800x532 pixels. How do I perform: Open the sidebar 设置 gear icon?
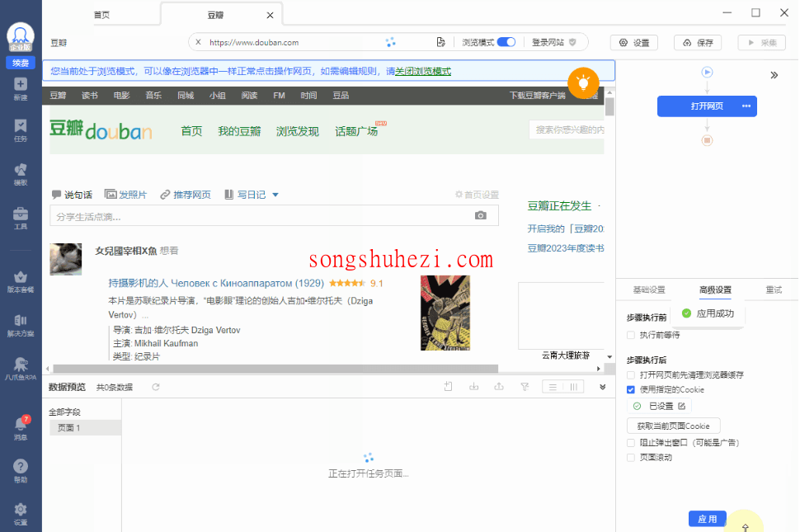coord(21,514)
